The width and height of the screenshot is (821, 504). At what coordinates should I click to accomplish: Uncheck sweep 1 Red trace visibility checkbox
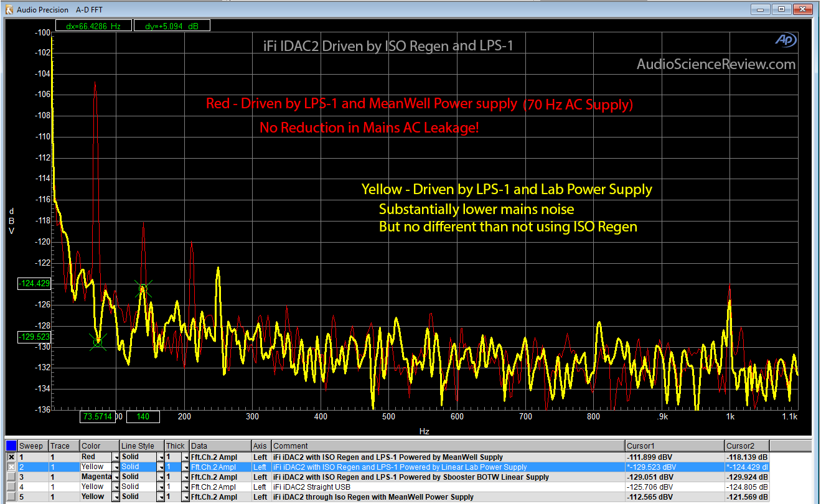[x=11, y=457]
